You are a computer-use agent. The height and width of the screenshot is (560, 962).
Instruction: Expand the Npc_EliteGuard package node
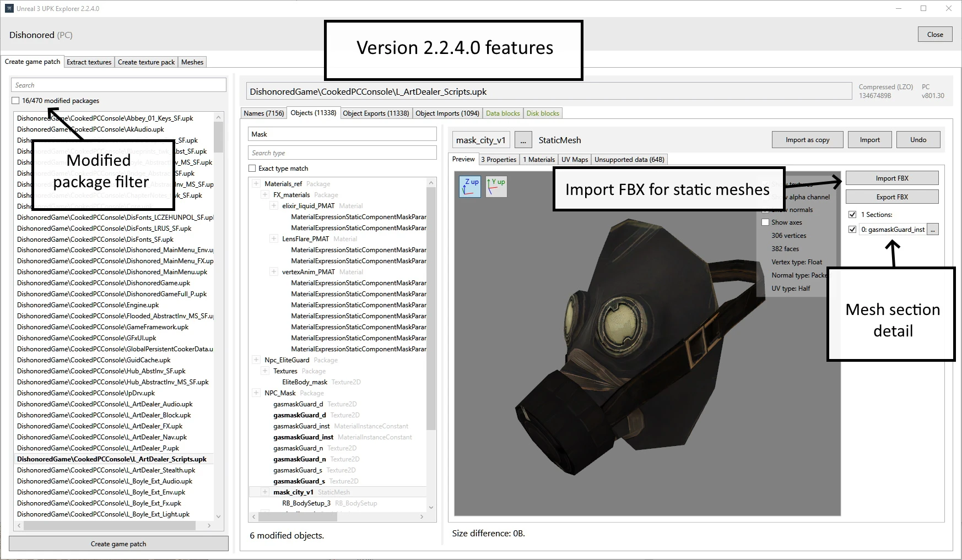click(x=256, y=360)
